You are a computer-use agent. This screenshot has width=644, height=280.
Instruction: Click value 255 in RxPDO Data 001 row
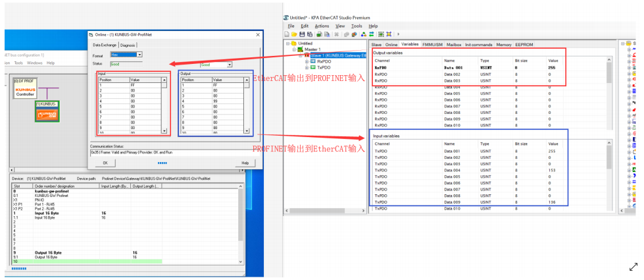[x=551, y=67]
